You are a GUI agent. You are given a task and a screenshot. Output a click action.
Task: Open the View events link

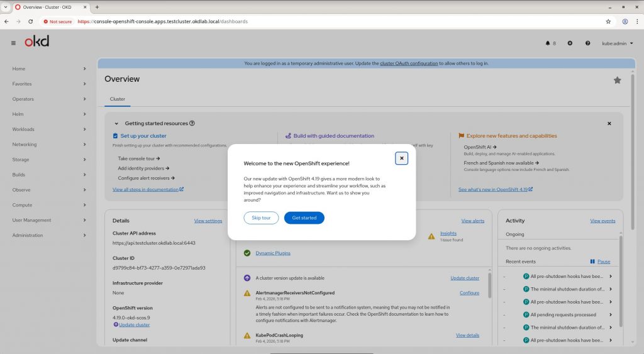tap(602, 221)
